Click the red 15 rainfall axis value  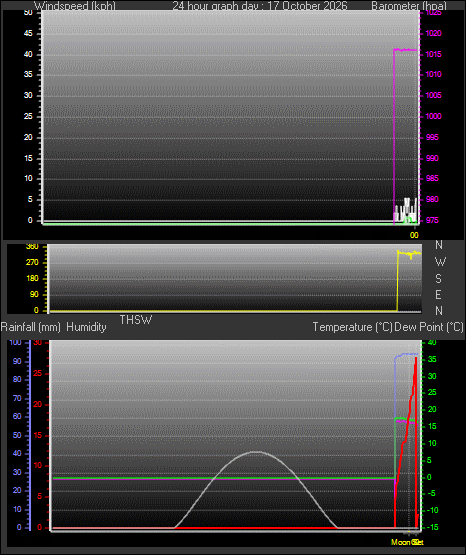coord(38,435)
